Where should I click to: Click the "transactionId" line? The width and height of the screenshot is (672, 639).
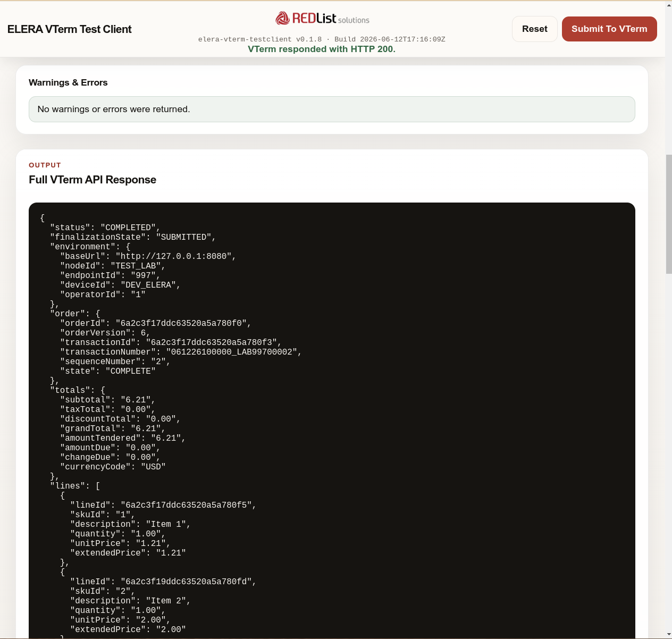[x=171, y=342]
